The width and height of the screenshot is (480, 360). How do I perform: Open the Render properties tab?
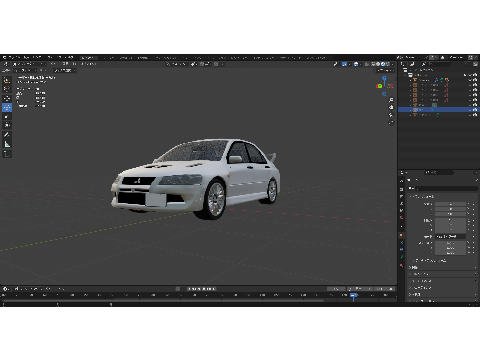tap(401, 189)
